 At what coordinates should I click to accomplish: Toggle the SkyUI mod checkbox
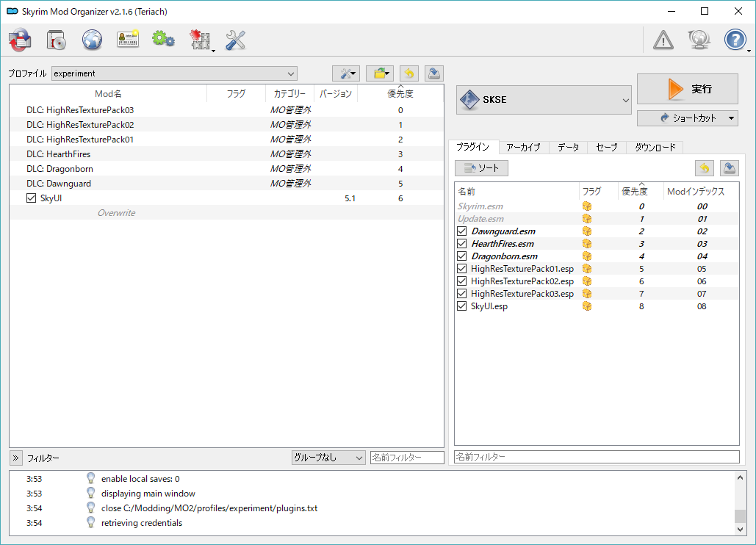32,198
